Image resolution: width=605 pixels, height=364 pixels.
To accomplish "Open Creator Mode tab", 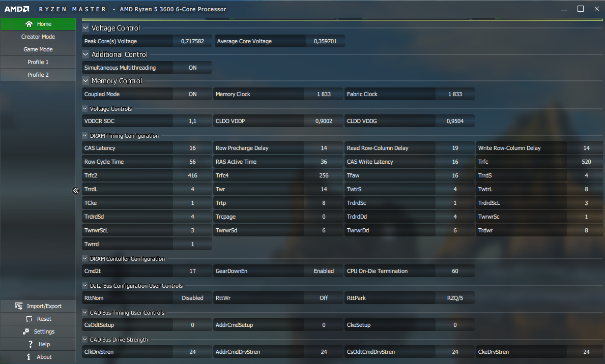I will 38,37.
